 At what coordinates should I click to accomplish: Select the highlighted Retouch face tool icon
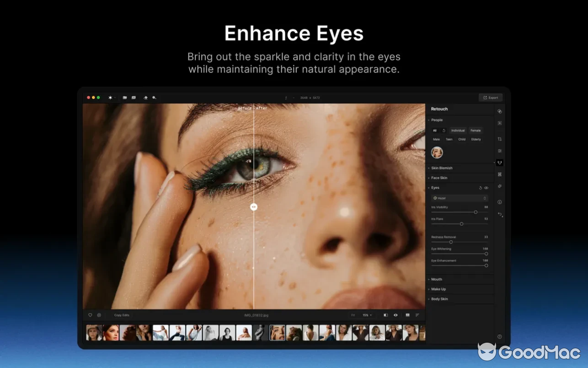[499, 163]
